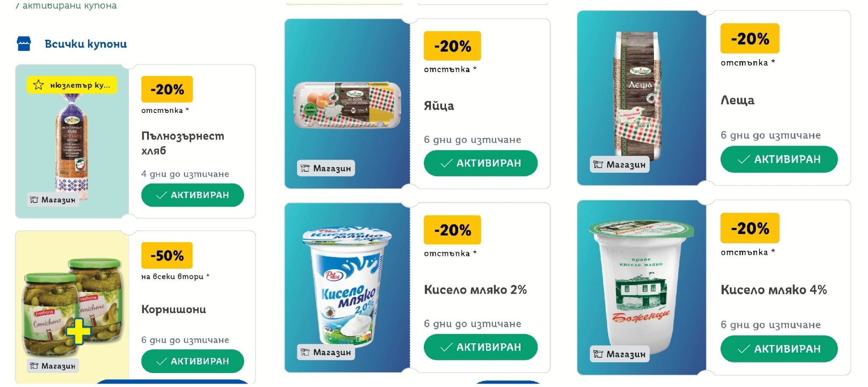Toggle АКТИВИРАН on Пълнозърнест хляб coupon
Image resolution: width=868 pixels, height=387 pixels.
tap(192, 195)
